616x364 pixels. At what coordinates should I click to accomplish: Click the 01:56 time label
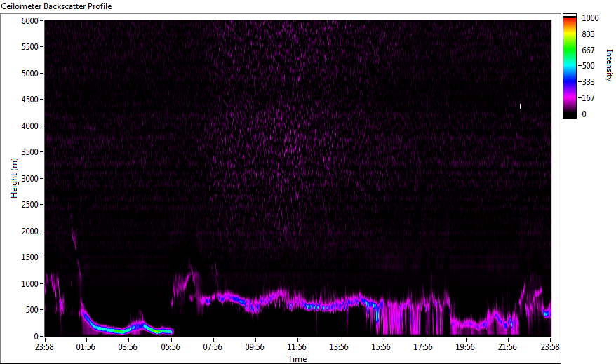click(86, 347)
